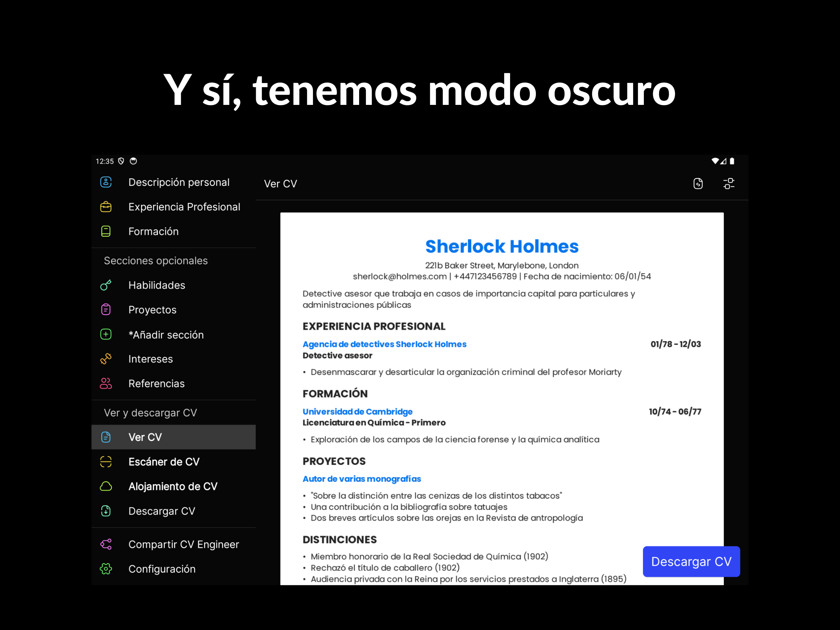Open Experiencia Profesional section
This screenshot has height=630, width=840.
point(173,207)
